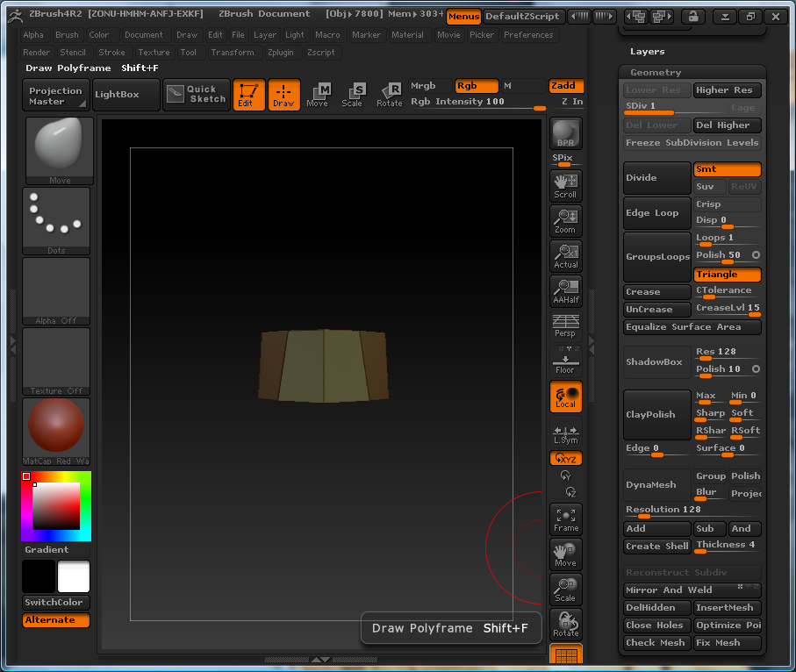Expand the Layers section
Screen dimensions: 796x672
[x=648, y=52]
